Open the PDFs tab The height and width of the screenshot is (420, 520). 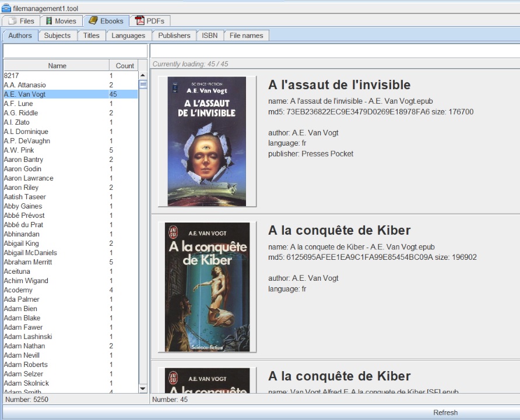150,21
